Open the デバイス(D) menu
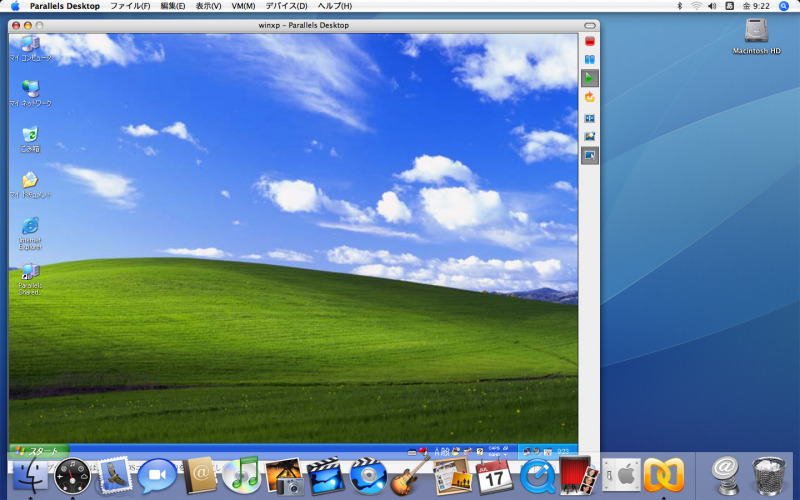Screen dimensions: 800x500 286,6
